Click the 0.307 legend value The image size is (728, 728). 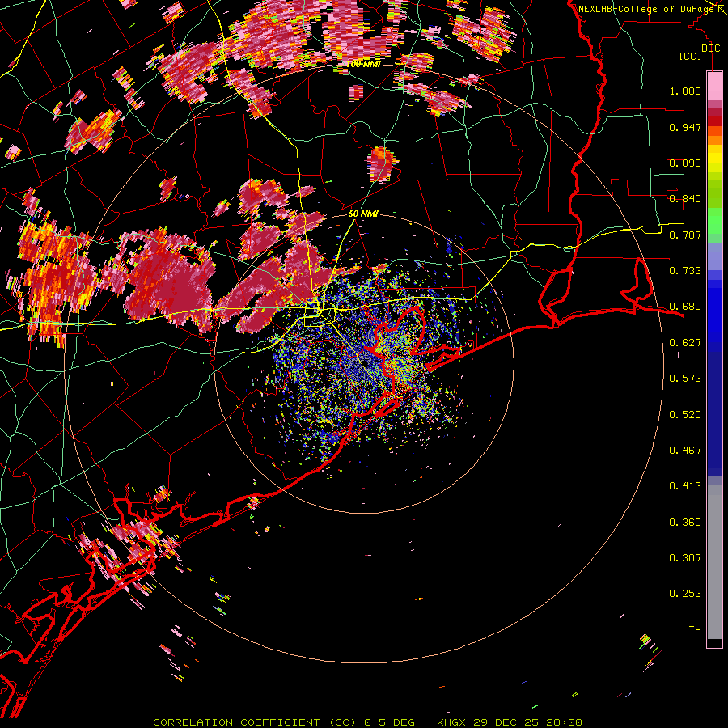(x=685, y=558)
